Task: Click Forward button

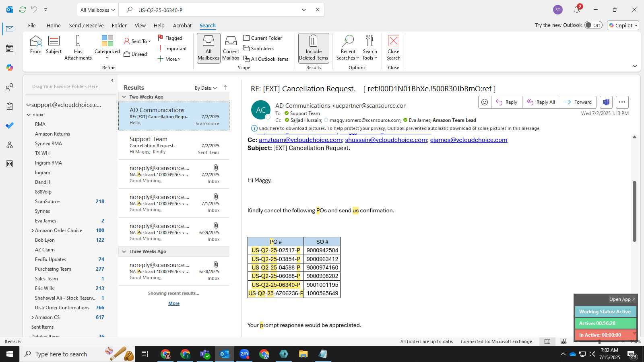Action: tap(578, 102)
